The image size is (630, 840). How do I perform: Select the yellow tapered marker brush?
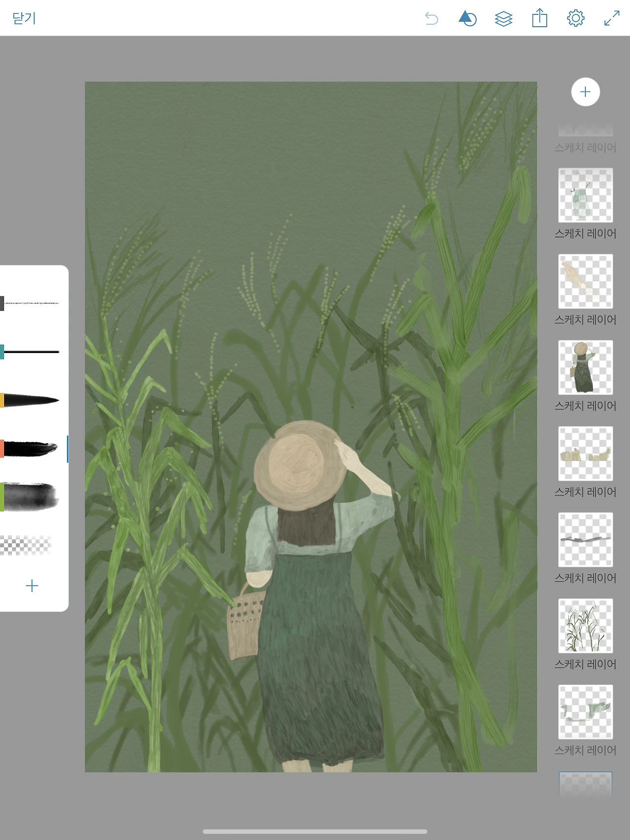tap(30, 400)
